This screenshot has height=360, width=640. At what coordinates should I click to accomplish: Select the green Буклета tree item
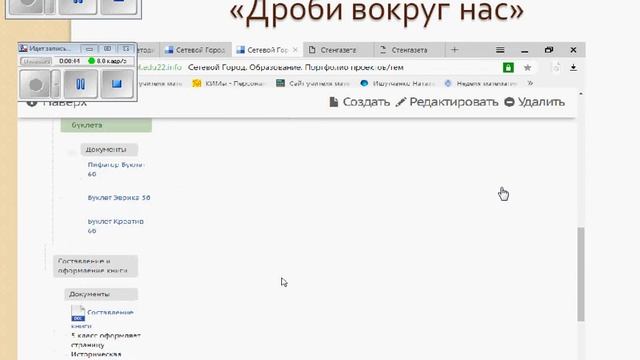pyautogui.click(x=106, y=125)
